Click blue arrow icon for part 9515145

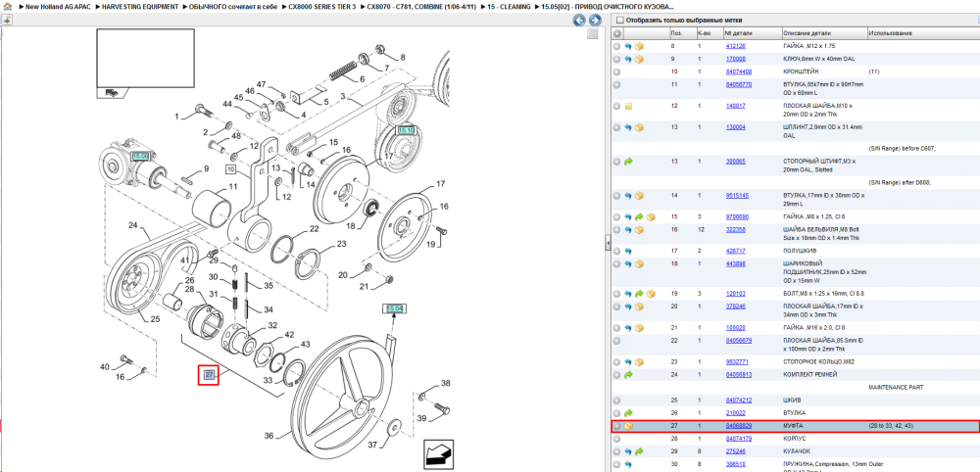628,196
